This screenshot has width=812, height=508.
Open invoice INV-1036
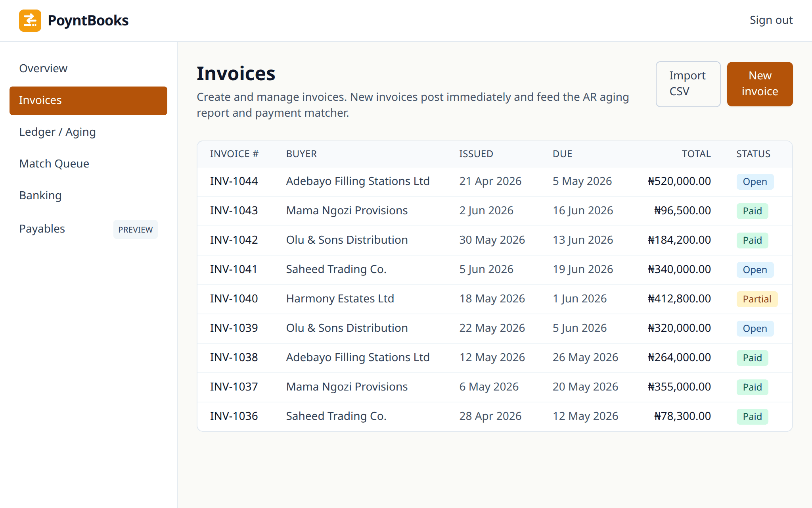[234, 416]
